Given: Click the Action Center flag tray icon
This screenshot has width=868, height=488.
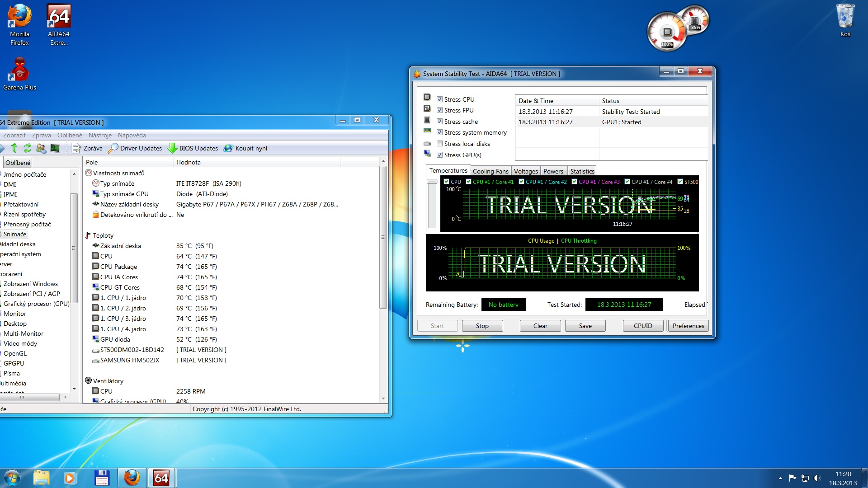Looking at the screenshot, I should tap(793, 478).
